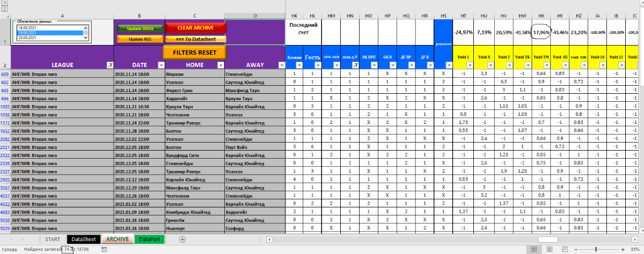Open Page Break Preview view icon
Viewport: 644px width, 254px height.
565,250
